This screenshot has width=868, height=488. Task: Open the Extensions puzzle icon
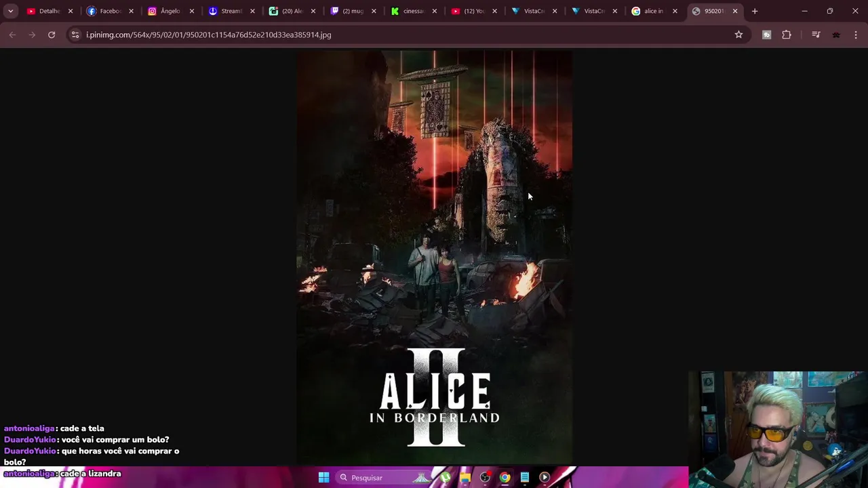coord(787,35)
